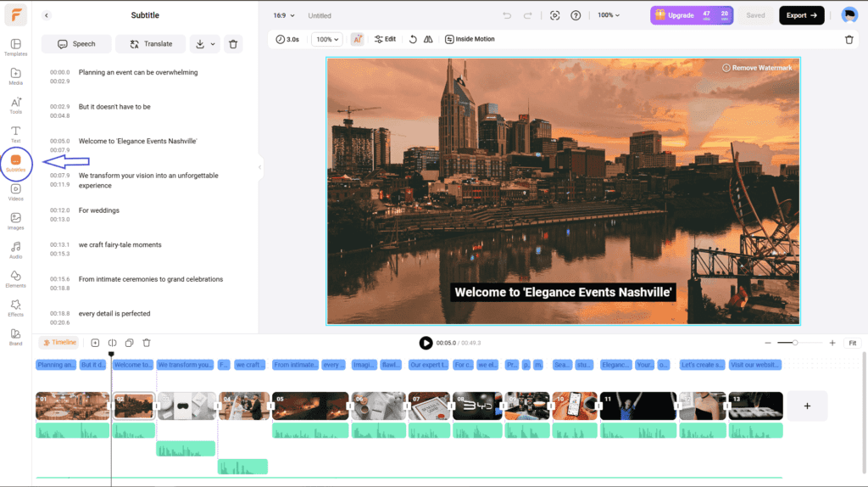
Task: Duplicate the scene in timeline toolbar
Action: coord(129,343)
